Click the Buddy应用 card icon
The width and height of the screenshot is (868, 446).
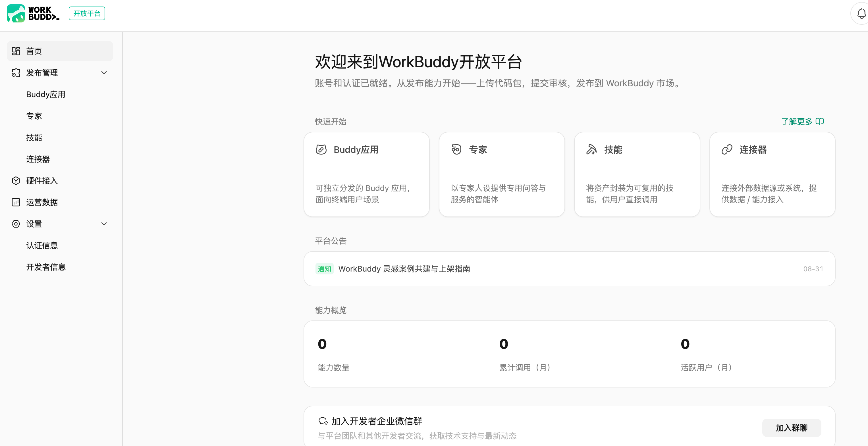pos(321,149)
